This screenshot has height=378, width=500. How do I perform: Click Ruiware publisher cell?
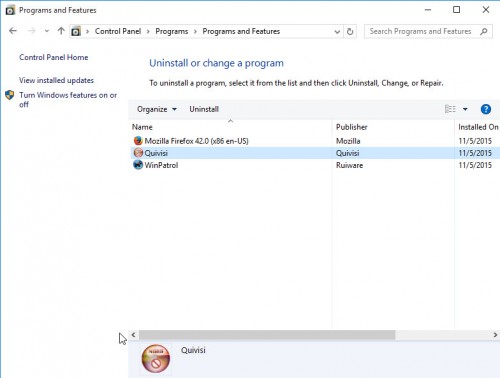pyautogui.click(x=349, y=165)
